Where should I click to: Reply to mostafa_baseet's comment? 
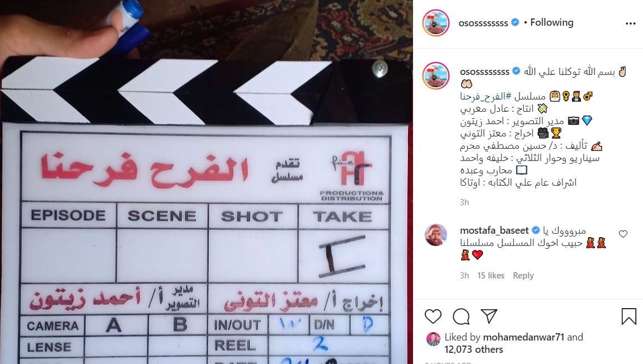[523, 276]
